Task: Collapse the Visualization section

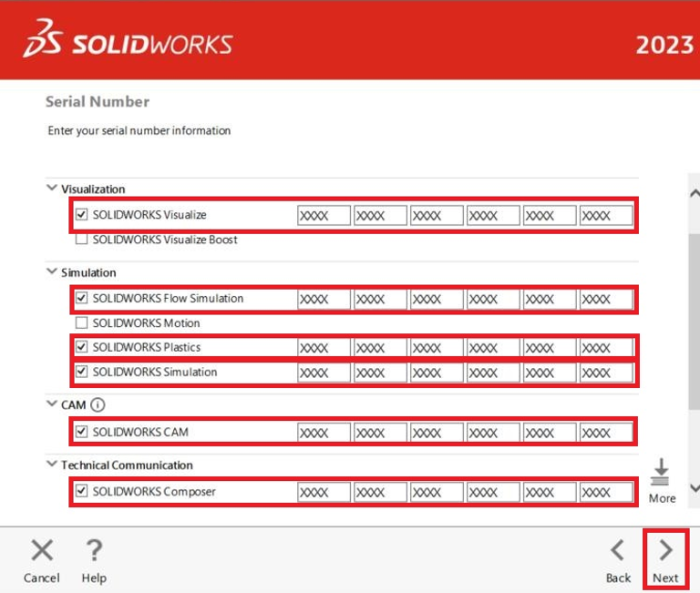Action: 51,189
